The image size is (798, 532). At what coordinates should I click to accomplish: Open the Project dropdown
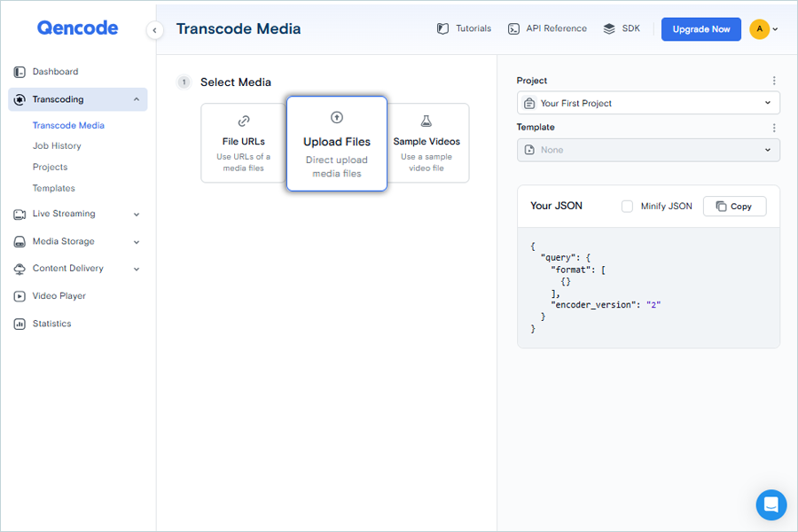coord(648,103)
